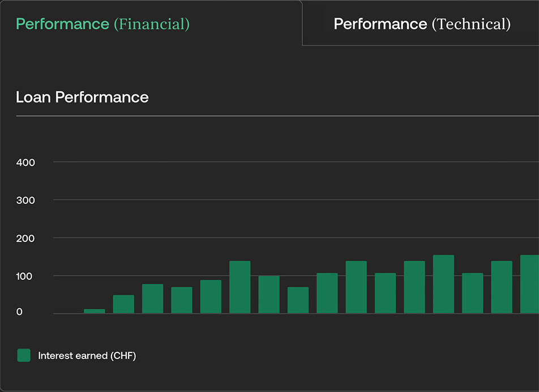Open the Performance (Technical) tab
This screenshot has height=392, width=539.
pos(422,24)
